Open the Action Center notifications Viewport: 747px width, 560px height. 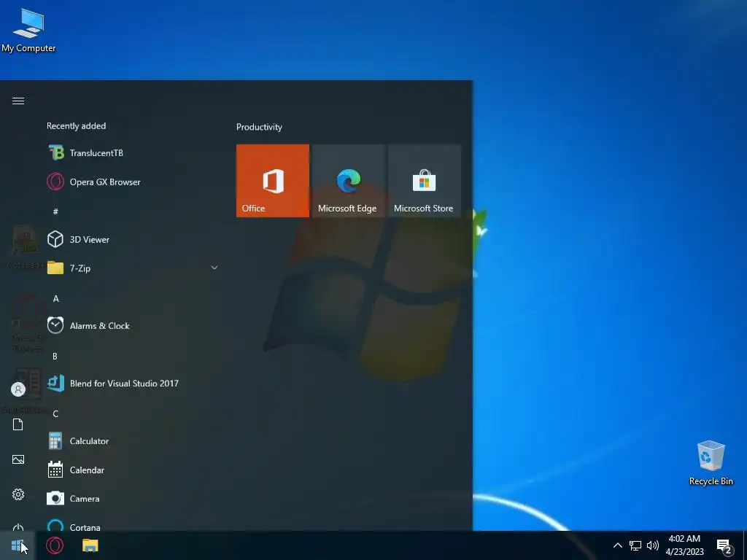[x=724, y=546]
